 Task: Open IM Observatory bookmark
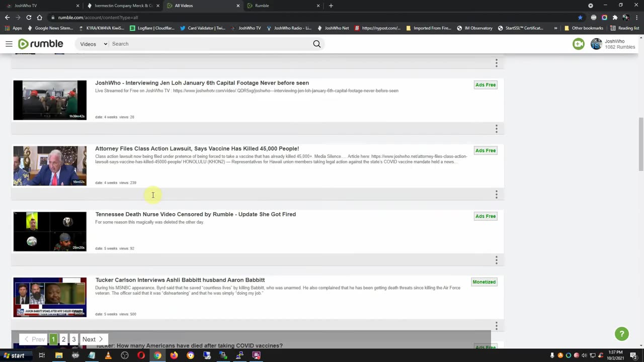(x=474, y=28)
